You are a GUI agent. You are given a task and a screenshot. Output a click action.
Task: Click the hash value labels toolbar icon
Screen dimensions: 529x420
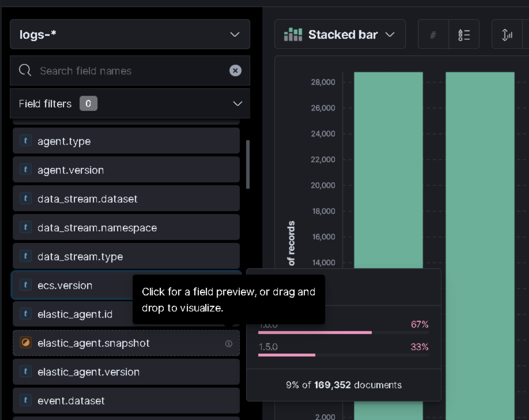(433, 35)
